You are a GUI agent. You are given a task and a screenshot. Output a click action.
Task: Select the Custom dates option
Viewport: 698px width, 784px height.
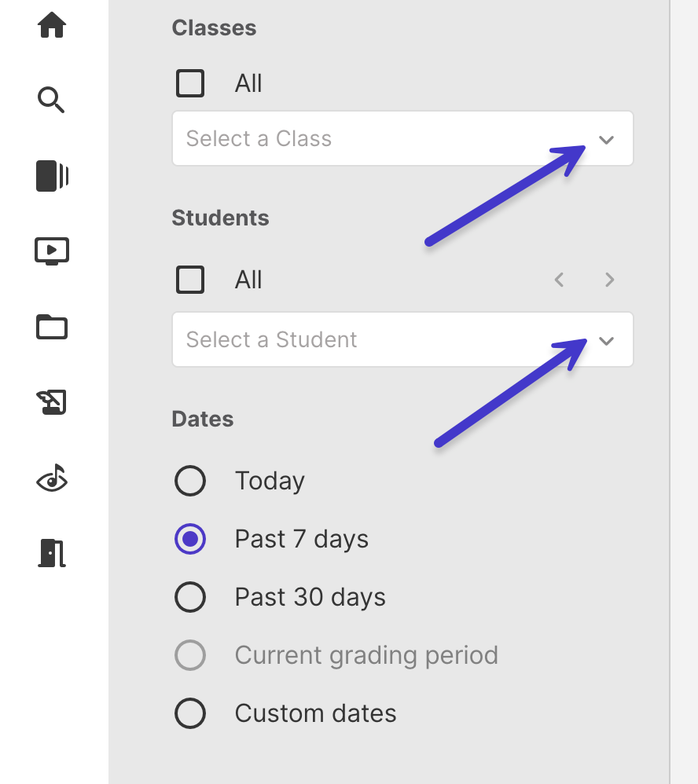point(190,713)
